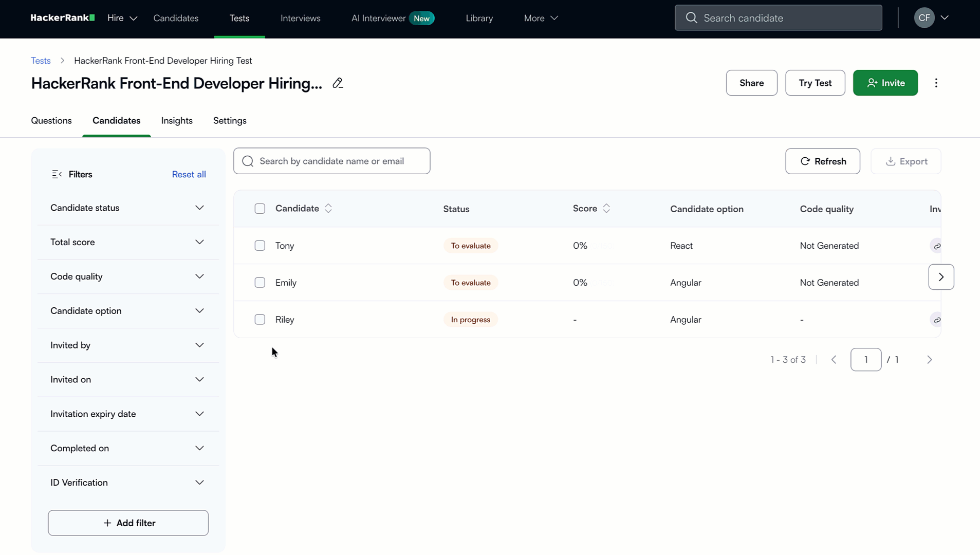
Task: Click Tony's score progress bar
Action: coord(601,246)
